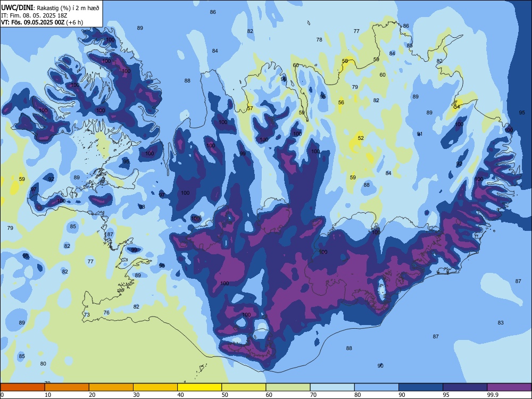
Task: Click the dark orange 0–10 legend swatch
Action: point(22,387)
